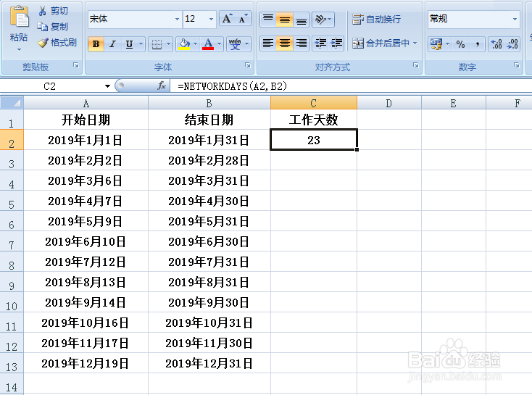
Task: Open the number format 常规 dropdown
Action: click(515, 19)
